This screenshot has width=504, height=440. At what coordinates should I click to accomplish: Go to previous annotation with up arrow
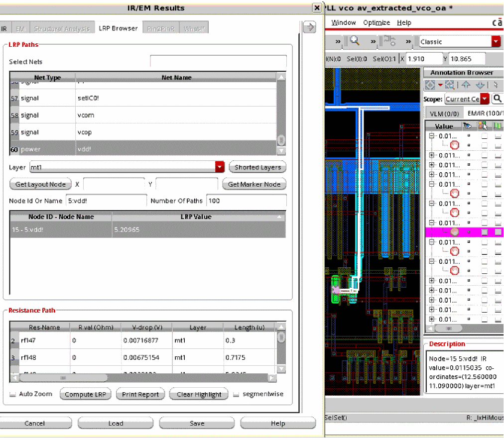tap(466, 85)
